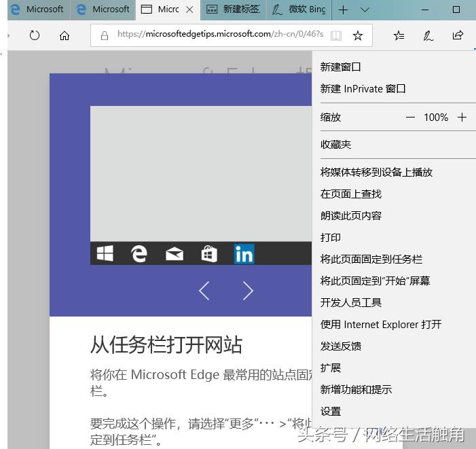Click the previous slide left arrow
The width and height of the screenshot is (476, 449).
[204, 291]
